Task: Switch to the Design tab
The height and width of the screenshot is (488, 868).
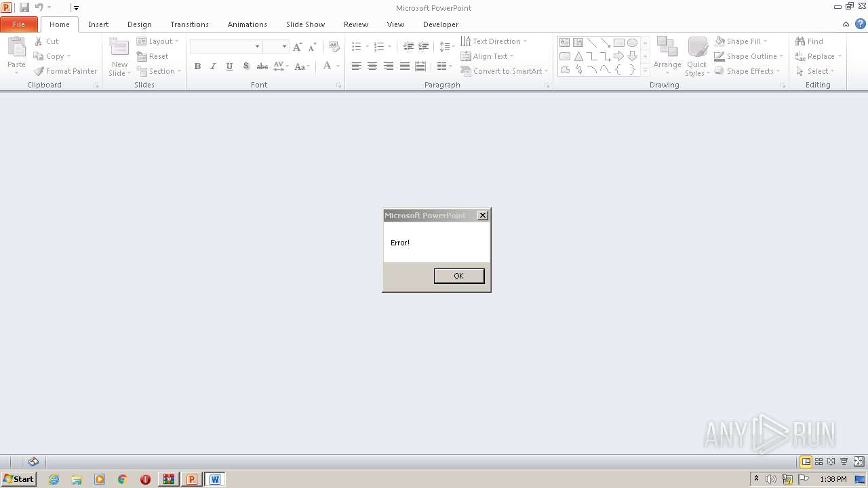Action: pyautogui.click(x=139, y=24)
